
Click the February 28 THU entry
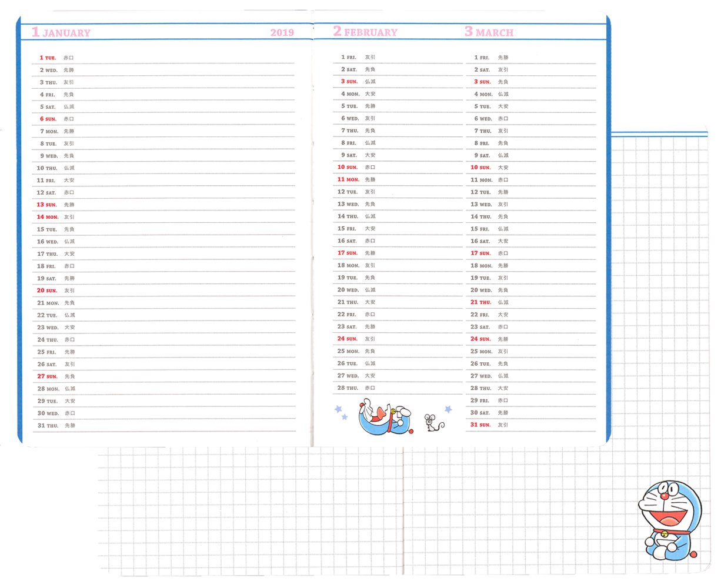click(x=348, y=388)
